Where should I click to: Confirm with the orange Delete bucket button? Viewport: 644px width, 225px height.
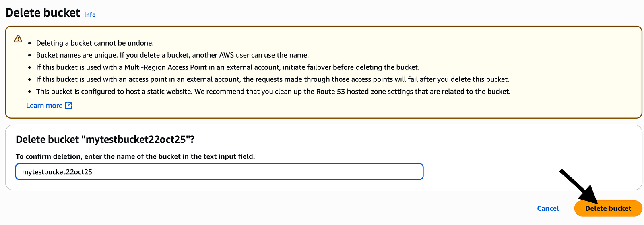(608, 208)
